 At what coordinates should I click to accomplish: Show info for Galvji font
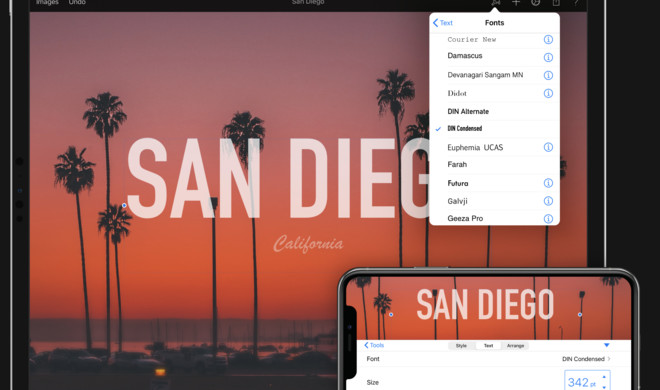tap(548, 201)
